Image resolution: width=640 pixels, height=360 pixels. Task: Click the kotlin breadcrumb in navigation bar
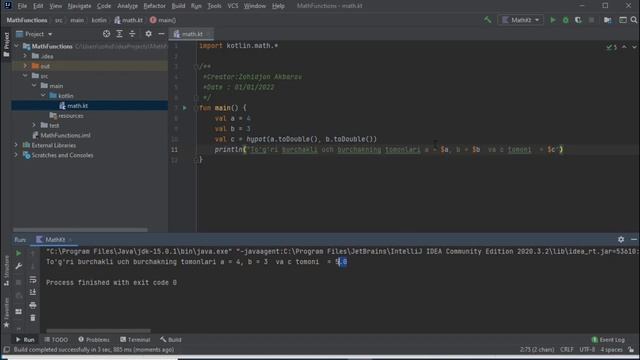point(99,20)
